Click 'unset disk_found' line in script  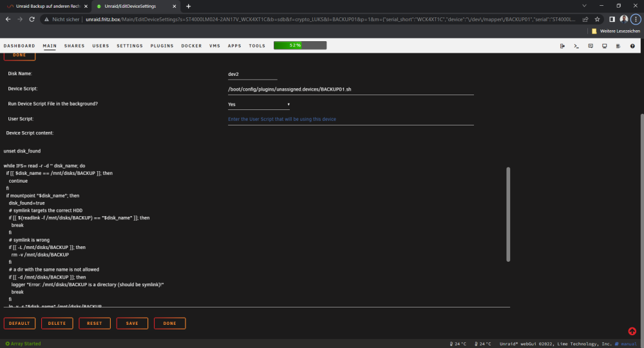(22, 151)
